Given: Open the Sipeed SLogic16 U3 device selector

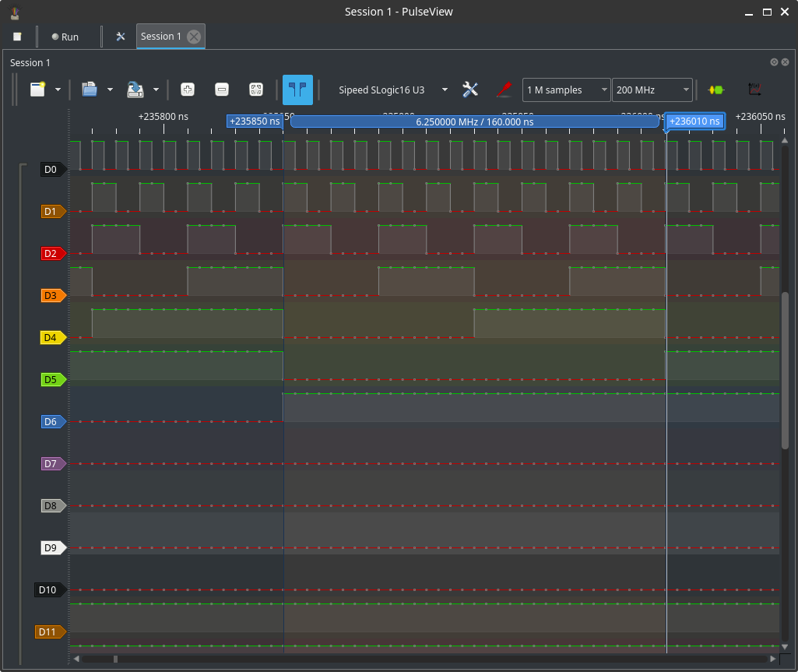Looking at the screenshot, I should pos(392,90).
